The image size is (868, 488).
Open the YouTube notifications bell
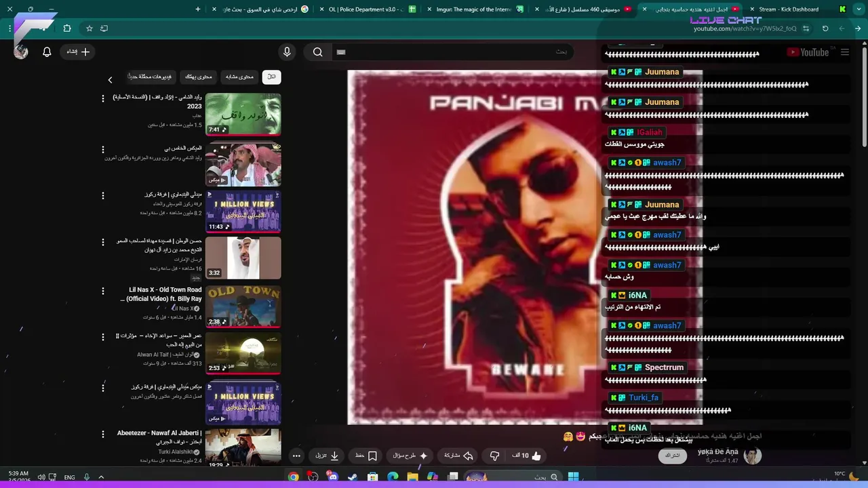click(x=47, y=52)
